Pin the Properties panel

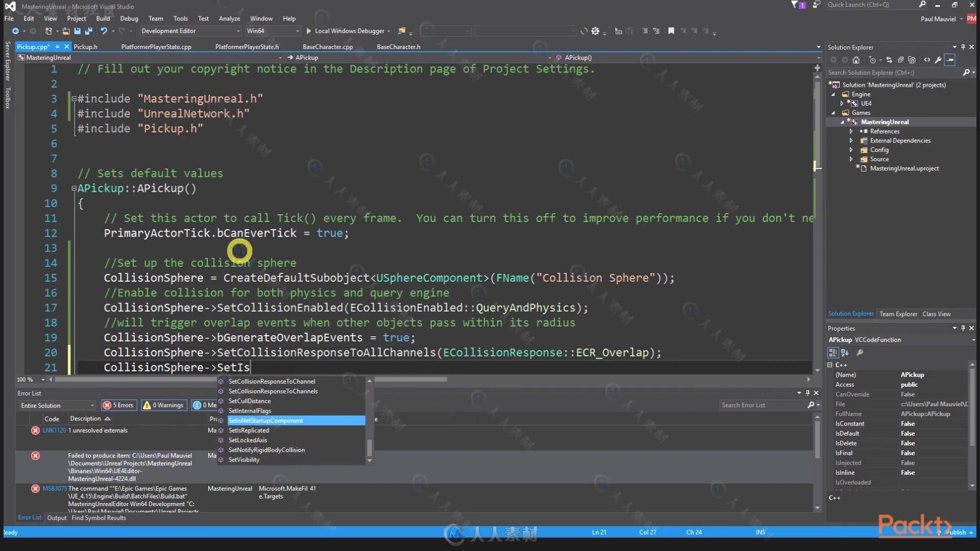(963, 328)
